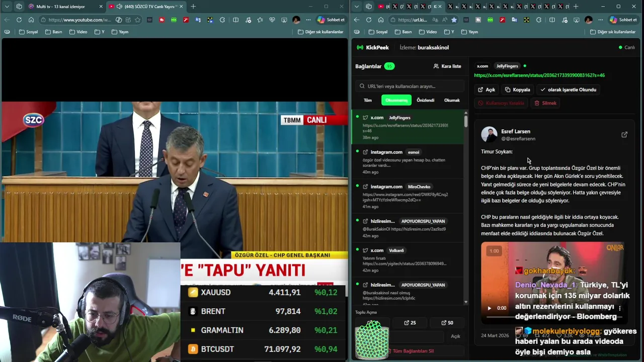644x362 pixels.
Task: Close the SÖZCÜ TV Canlı Yayını tab
Action: (x=182, y=7)
